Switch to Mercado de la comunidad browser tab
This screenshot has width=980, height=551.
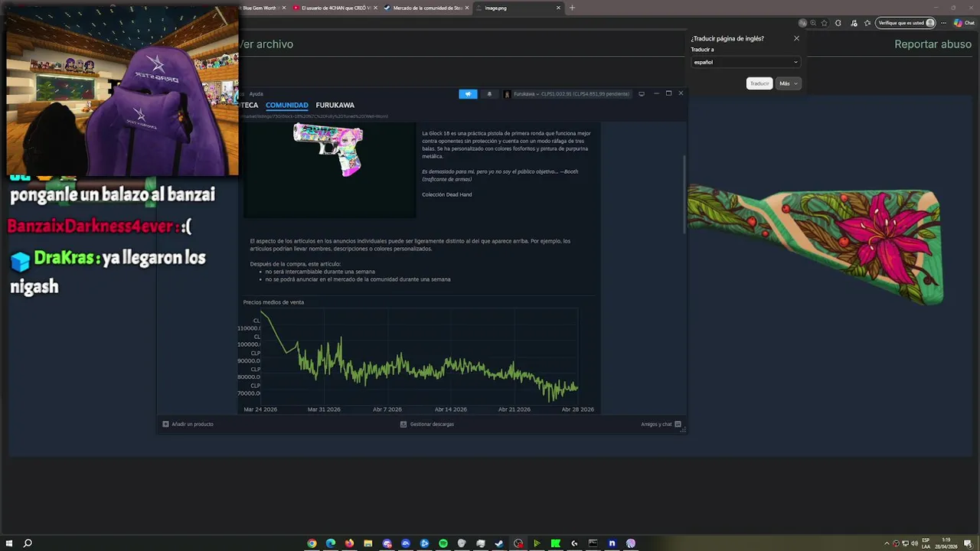coord(426,8)
